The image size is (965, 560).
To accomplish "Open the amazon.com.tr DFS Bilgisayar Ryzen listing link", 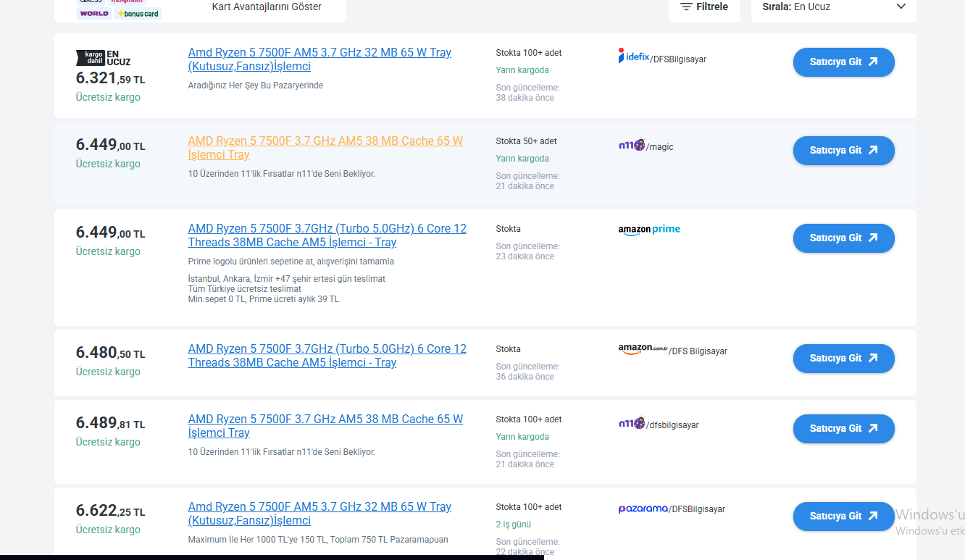I will pyautogui.click(x=327, y=356).
